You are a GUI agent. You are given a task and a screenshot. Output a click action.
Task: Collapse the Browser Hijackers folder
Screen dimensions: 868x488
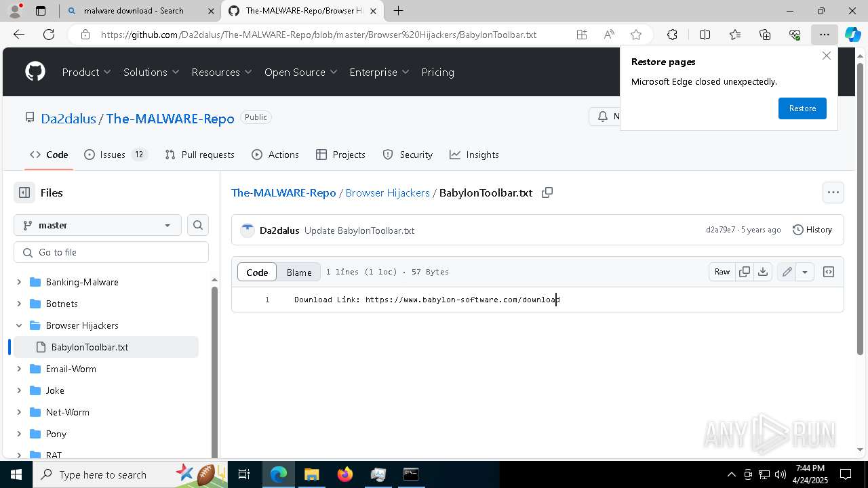pos(19,325)
